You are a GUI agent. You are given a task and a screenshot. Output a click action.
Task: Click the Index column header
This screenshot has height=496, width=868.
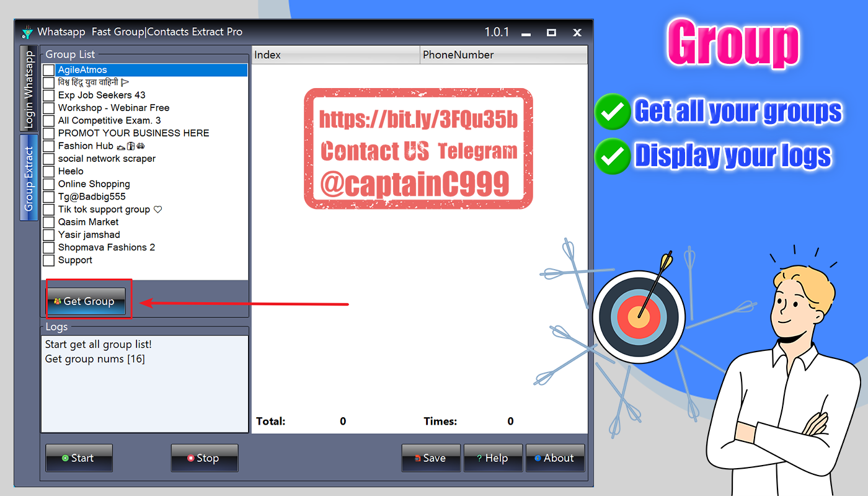(x=336, y=55)
